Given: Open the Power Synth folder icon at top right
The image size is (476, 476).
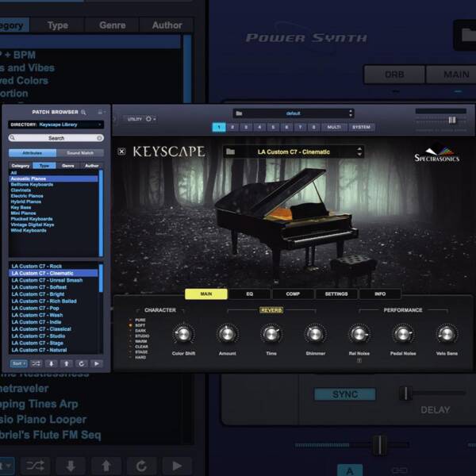Looking at the screenshot, I should (467, 35).
